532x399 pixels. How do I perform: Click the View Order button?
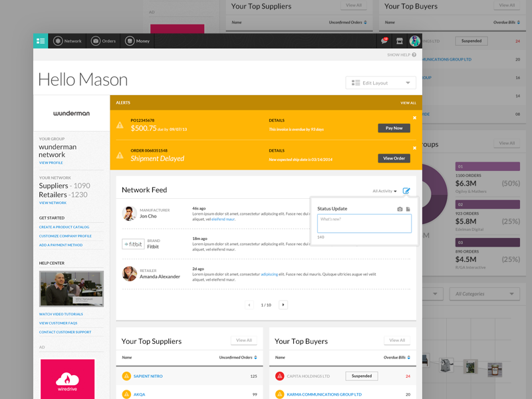(x=394, y=158)
